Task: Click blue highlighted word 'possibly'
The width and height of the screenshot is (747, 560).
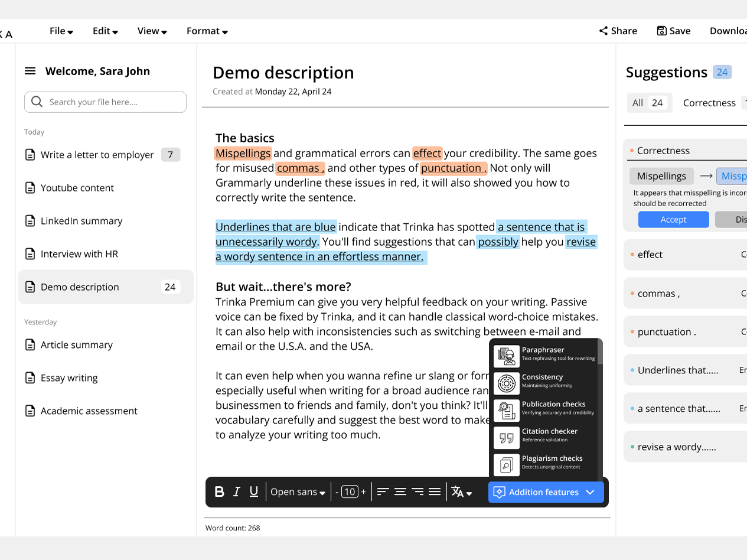Action: tap(498, 242)
